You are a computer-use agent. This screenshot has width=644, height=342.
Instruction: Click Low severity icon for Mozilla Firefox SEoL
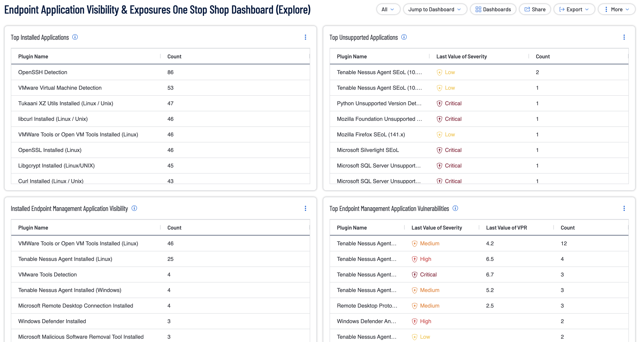(439, 134)
